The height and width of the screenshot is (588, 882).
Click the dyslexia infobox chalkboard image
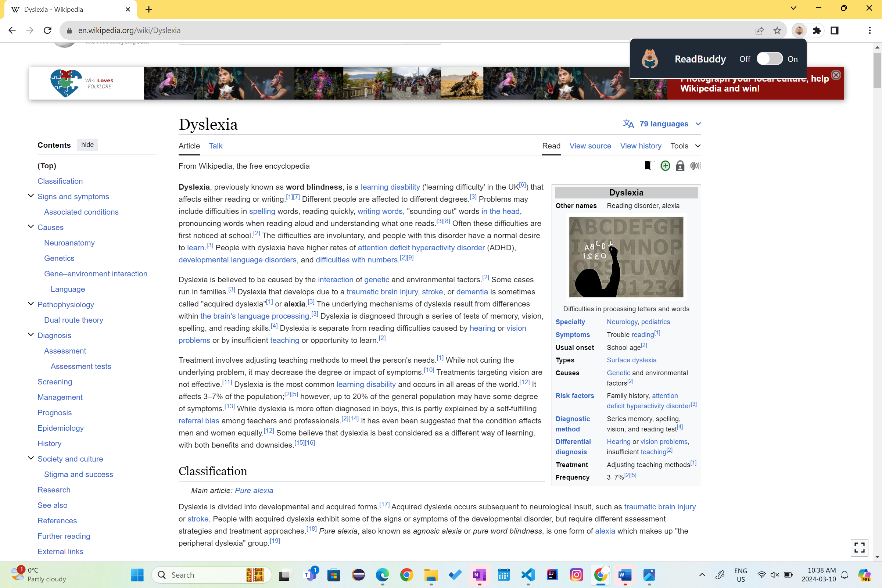click(626, 257)
